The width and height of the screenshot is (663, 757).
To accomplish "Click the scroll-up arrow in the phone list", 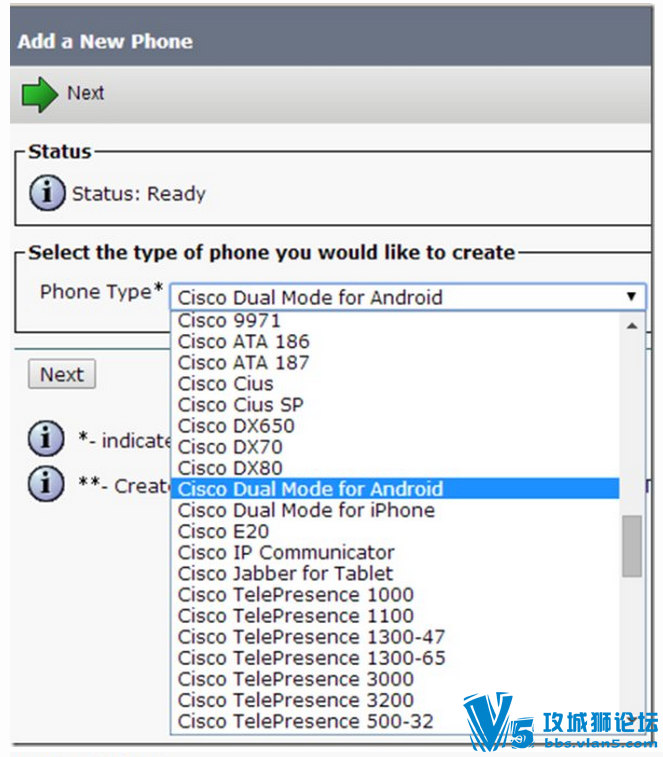I will [x=632, y=326].
